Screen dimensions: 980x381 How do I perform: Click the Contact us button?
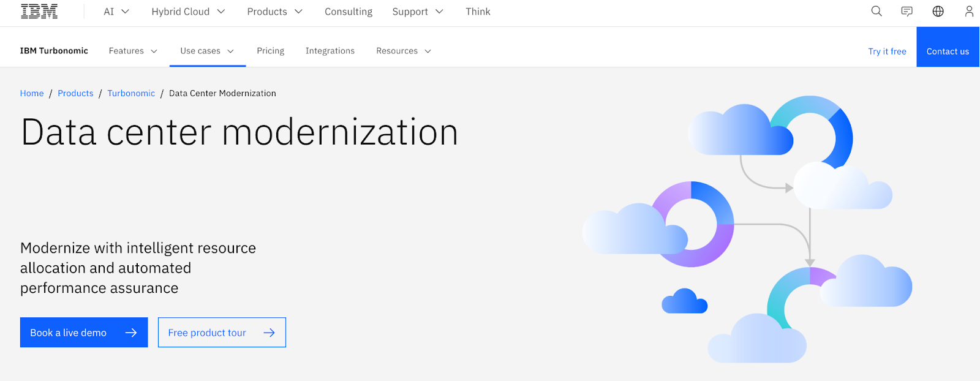click(x=948, y=47)
